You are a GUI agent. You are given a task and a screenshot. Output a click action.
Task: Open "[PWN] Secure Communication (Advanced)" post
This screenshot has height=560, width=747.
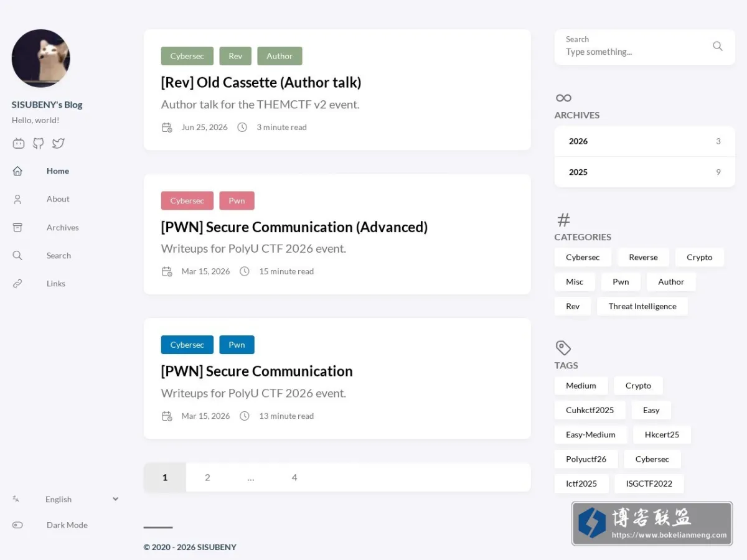[294, 227]
